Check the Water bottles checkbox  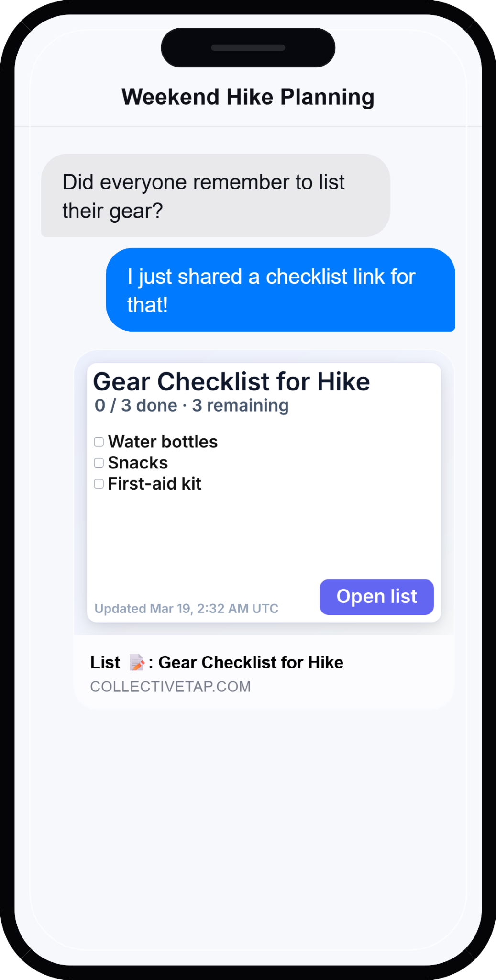coord(99,442)
